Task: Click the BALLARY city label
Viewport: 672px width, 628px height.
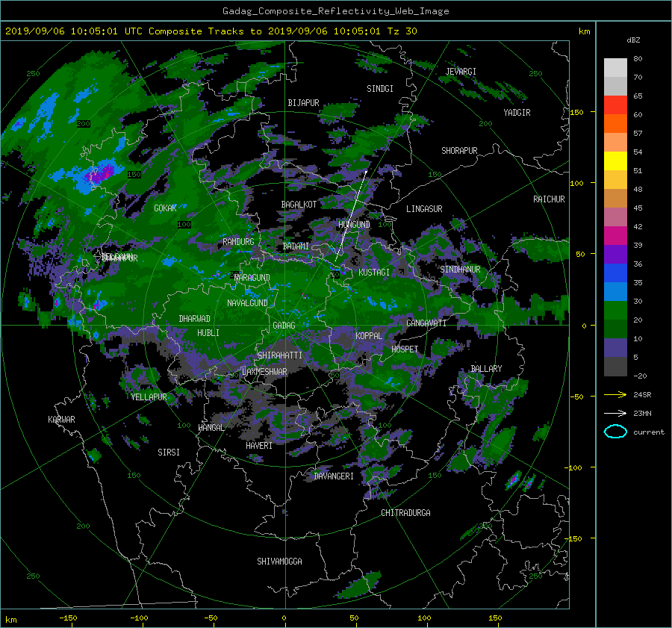Action: [486, 369]
